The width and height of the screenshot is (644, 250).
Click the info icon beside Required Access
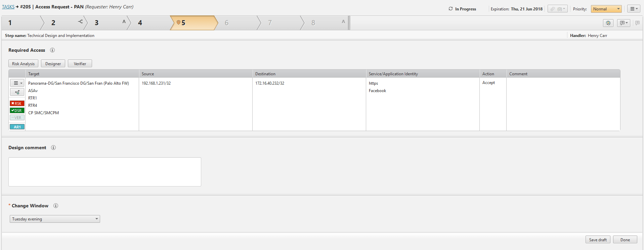pyautogui.click(x=52, y=50)
